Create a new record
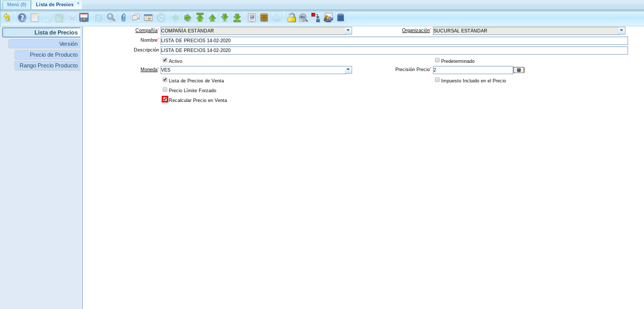Image resolution: width=644 pixels, height=309 pixels. click(34, 17)
